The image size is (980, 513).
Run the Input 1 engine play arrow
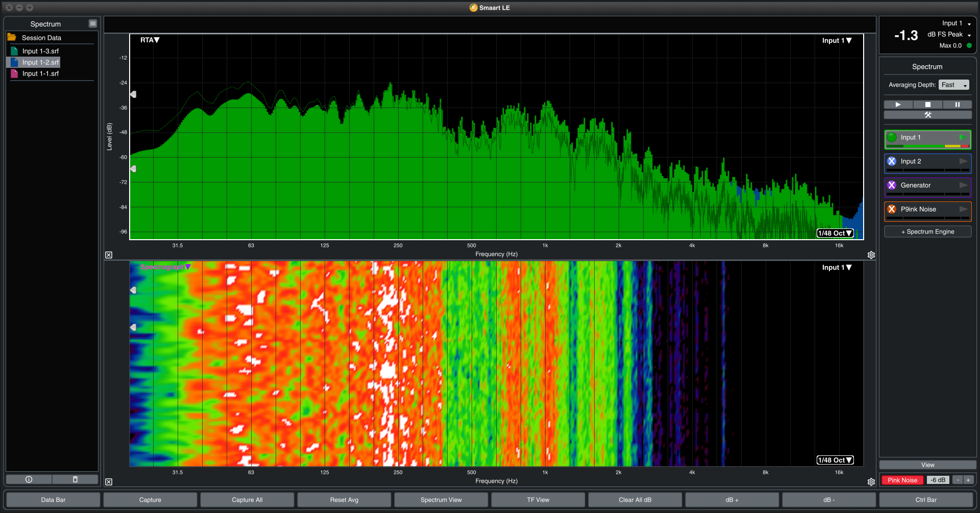pyautogui.click(x=963, y=137)
